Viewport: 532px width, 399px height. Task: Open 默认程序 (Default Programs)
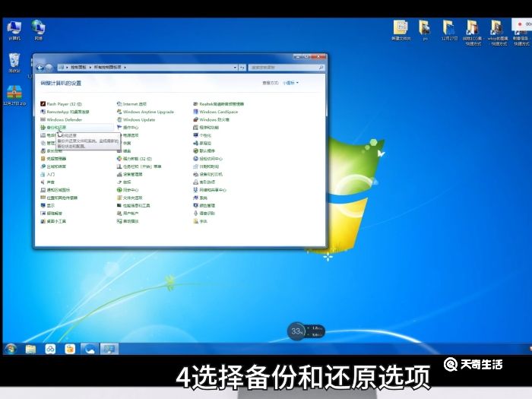204,151
